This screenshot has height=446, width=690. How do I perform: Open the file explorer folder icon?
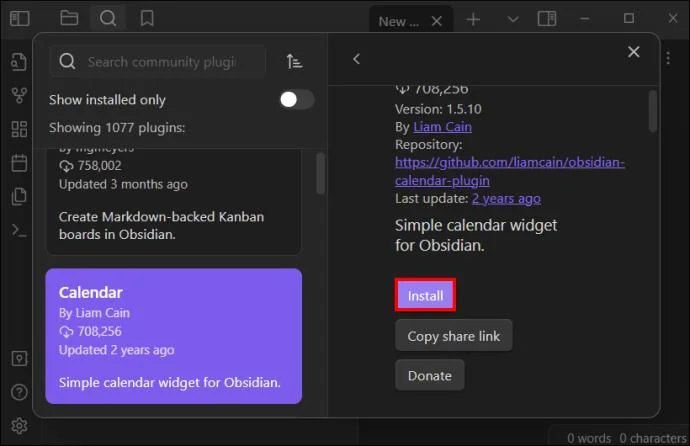tap(69, 18)
